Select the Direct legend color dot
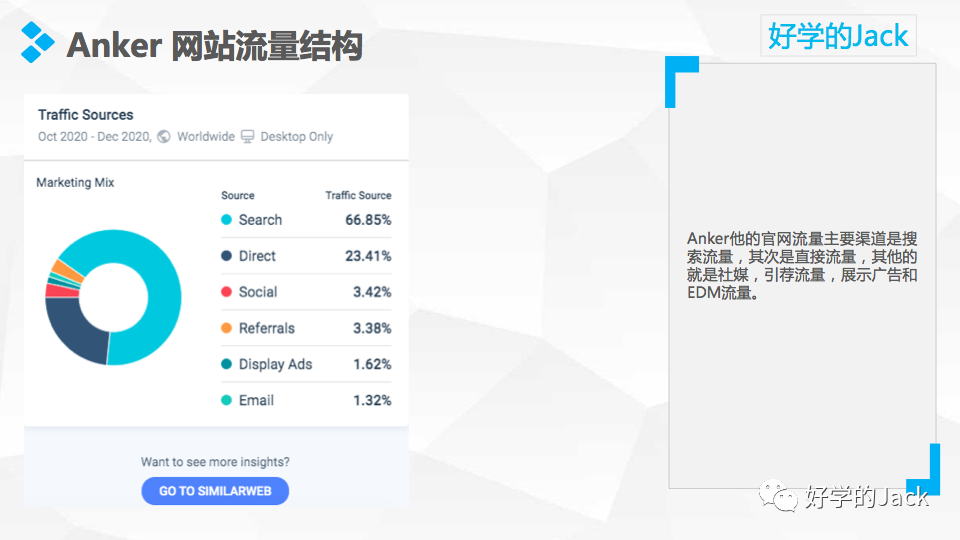 point(227,256)
